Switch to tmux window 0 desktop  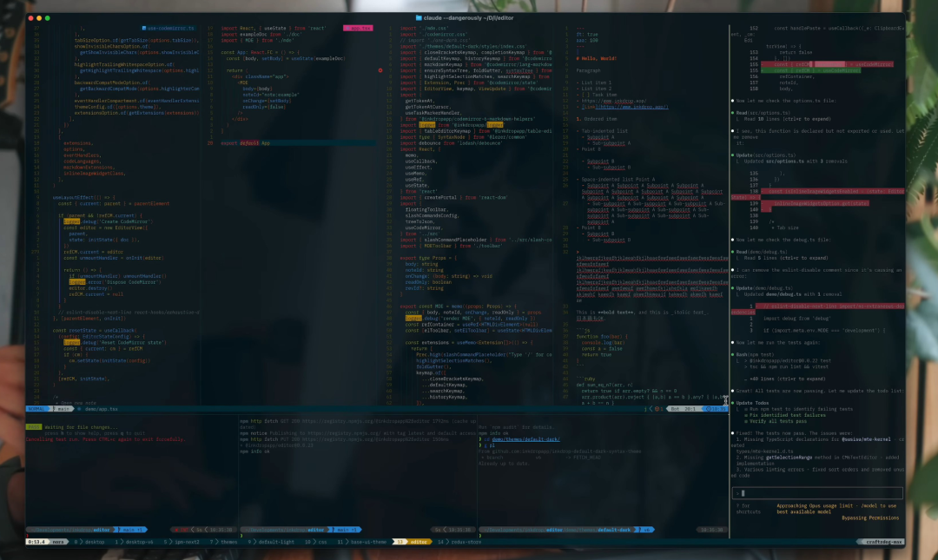[89, 542]
